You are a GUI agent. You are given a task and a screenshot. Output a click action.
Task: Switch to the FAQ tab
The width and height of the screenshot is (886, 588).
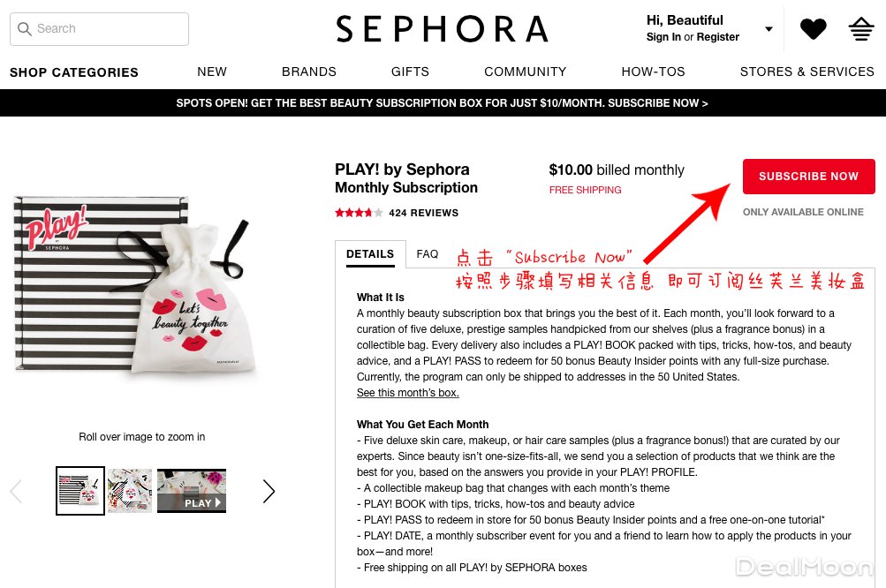(428, 254)
